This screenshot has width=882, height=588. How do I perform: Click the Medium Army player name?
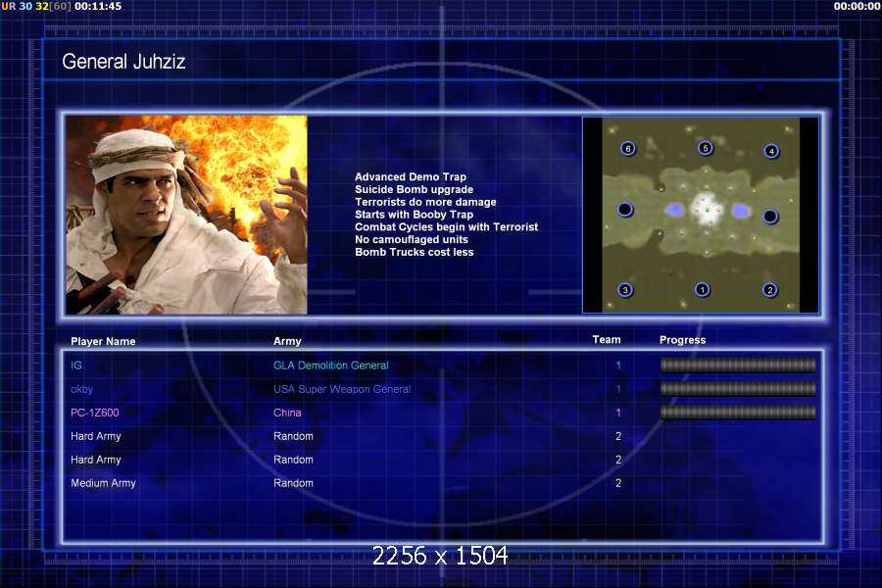pyautogui.click(x=103, y=483)
